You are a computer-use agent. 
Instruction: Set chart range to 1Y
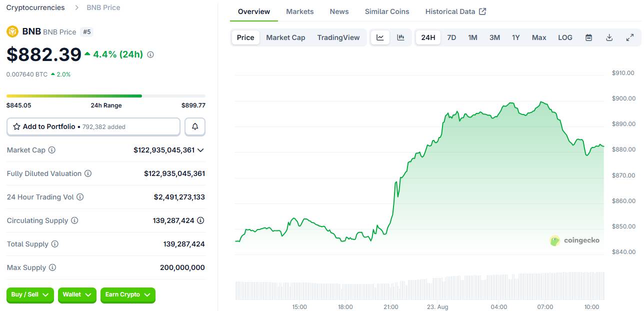[x=516, y=37]
